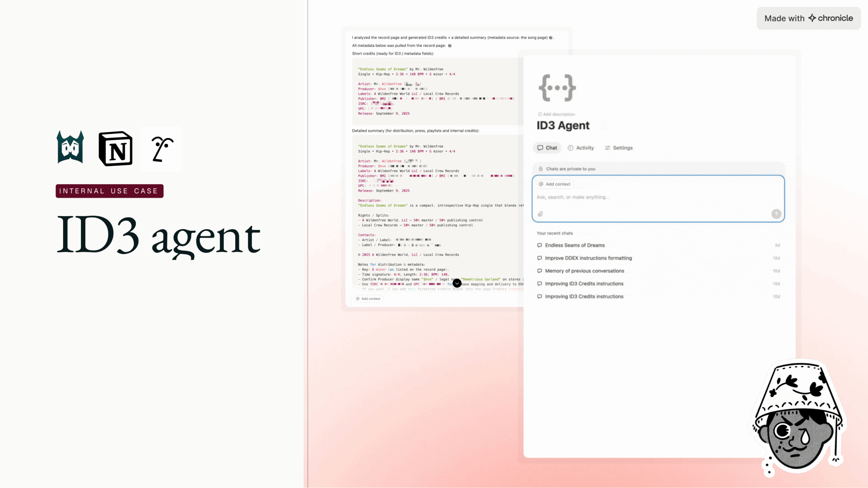The width and height of the screenshot is (868, 488).
Task: Click the Notion logo icon
Action: (115, 148)
